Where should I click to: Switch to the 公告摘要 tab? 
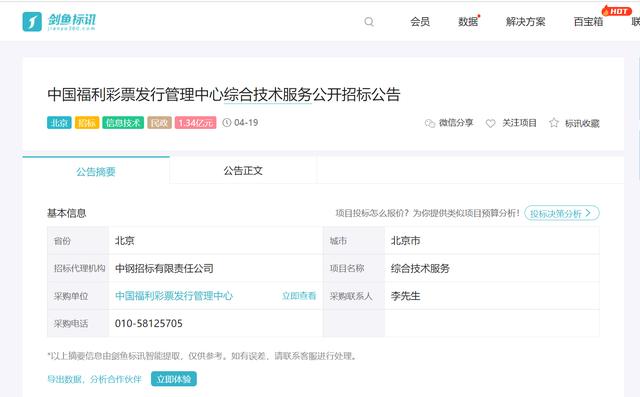96,171
